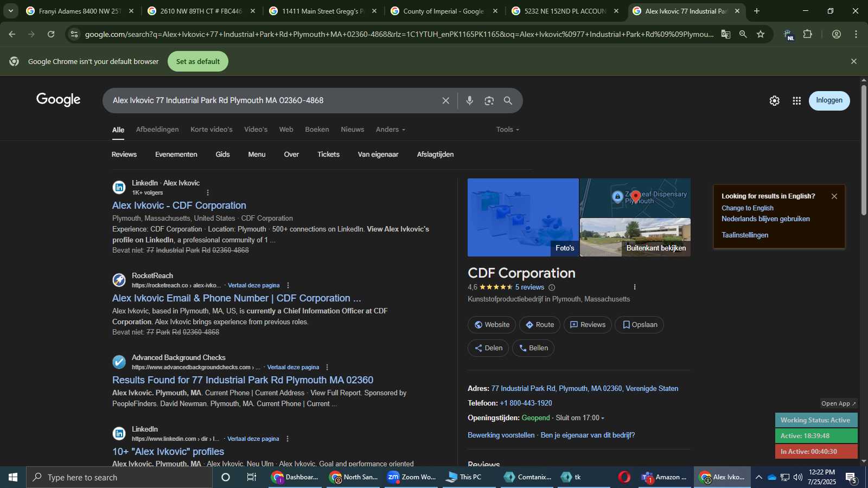Viewport: 868px width, 488px height.
Task: Switch to Afbeeldingen results tab
Action: pos(157,130)
